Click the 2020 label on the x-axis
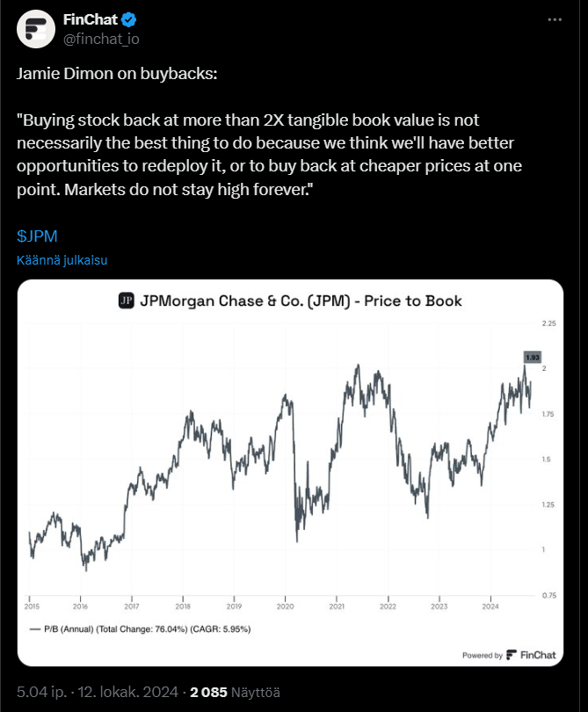The image size is (588, 712). [x=285, y=607]
